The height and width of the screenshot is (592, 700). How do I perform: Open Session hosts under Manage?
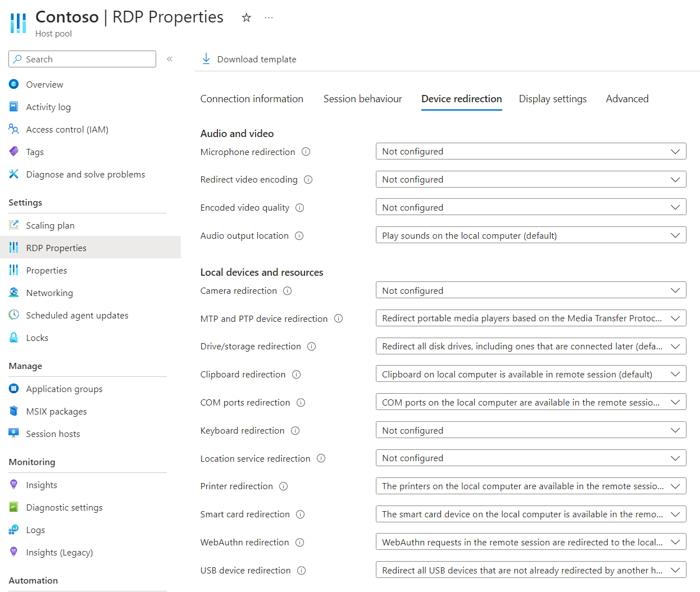tap(54, 434)
